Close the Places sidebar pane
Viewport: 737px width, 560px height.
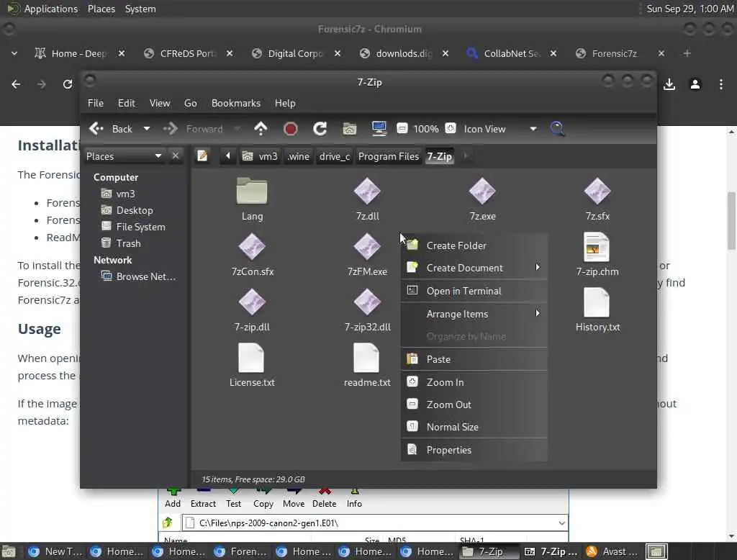point(176,155)
